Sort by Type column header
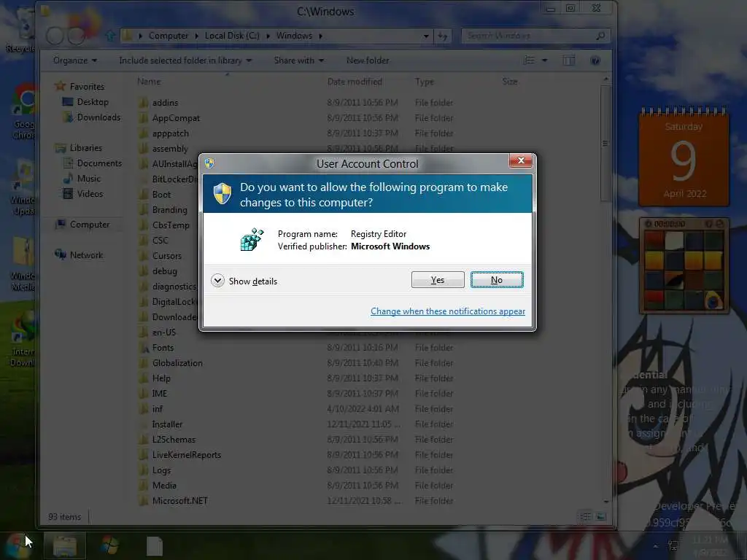 [424, 82]
